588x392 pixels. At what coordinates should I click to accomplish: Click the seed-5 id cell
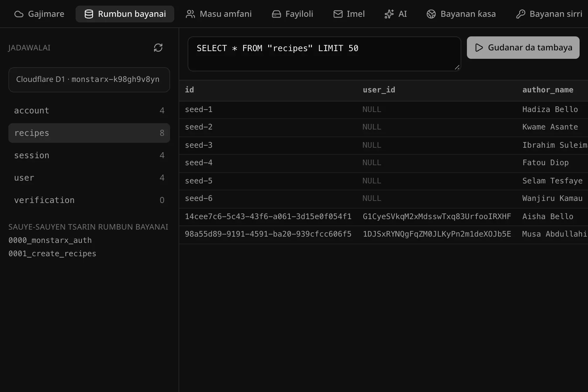click(x=198, y=181)
